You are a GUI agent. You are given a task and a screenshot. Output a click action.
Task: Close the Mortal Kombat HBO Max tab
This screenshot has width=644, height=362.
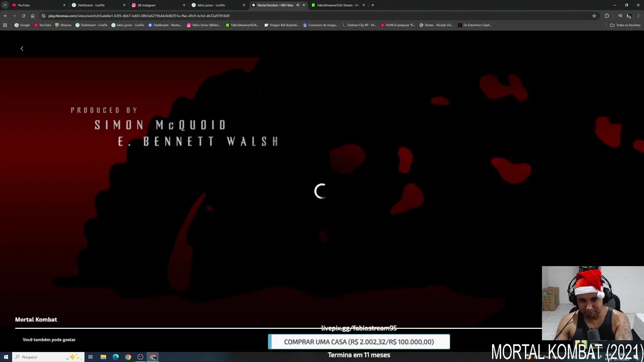pos(303,5)
